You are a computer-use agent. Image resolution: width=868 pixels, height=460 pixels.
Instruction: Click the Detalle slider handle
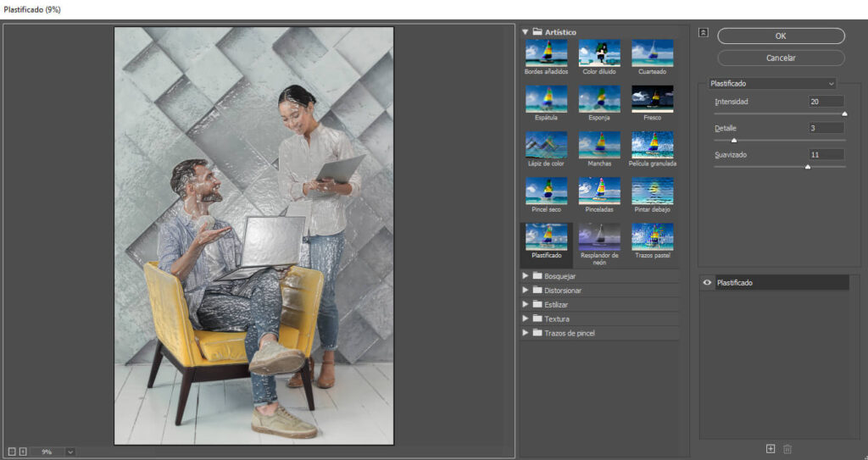(x=734, y=141)
